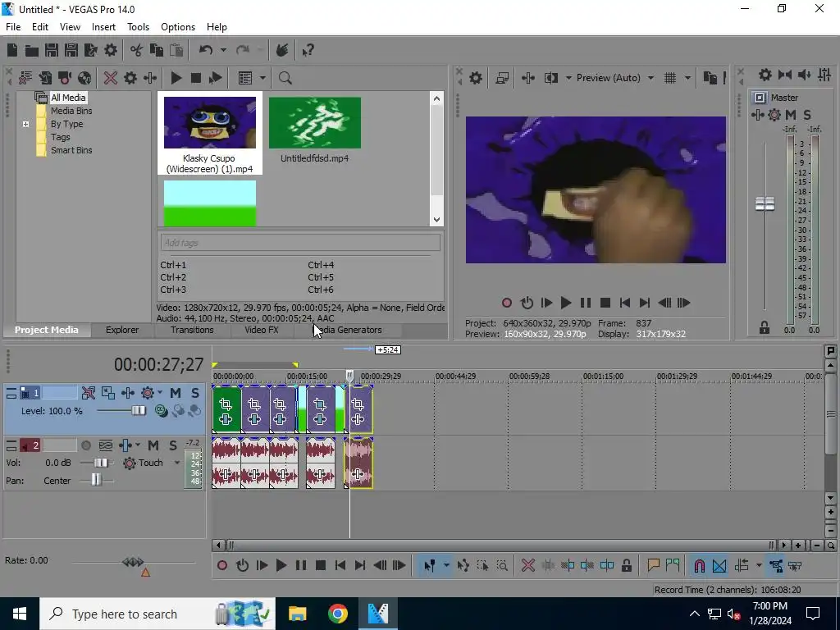Select the All Media tree item
This screenshot has height=630, width=840.
pyautogui.click(x=68, y=98)
